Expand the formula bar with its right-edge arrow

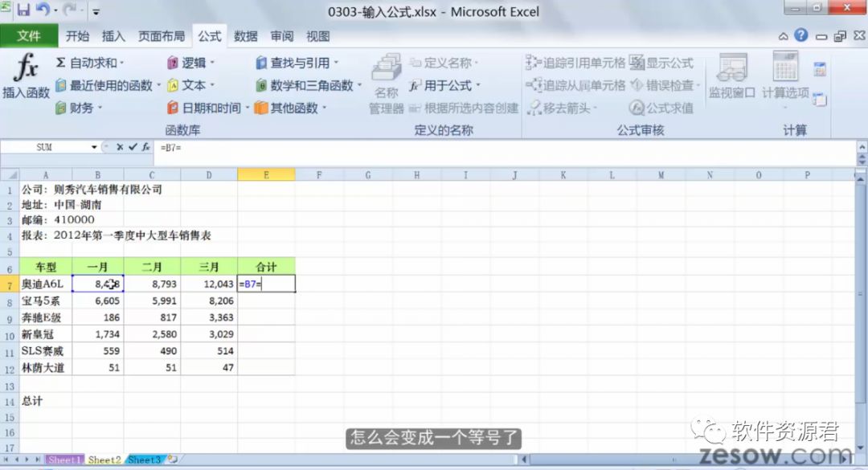[x=862, y=147]
